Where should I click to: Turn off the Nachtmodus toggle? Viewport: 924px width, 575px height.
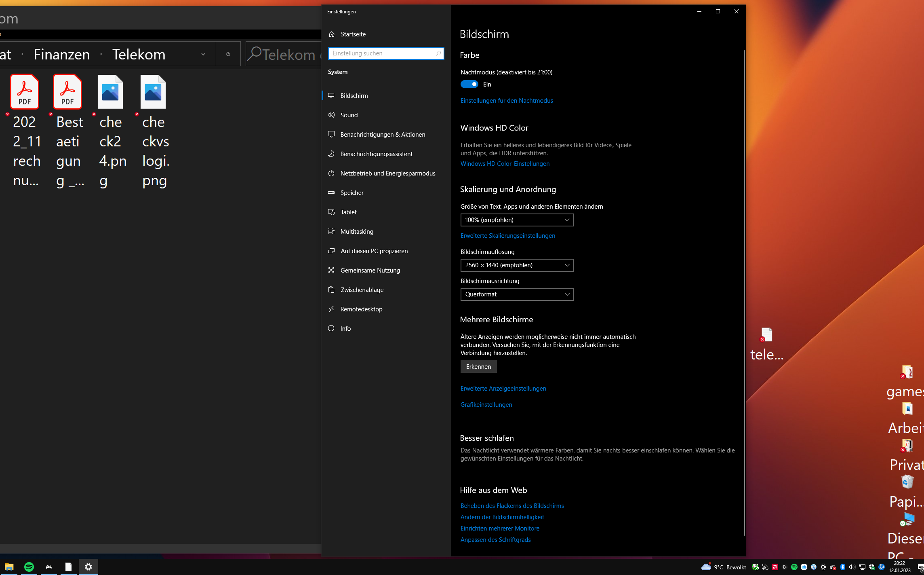[x=469, y=85]
